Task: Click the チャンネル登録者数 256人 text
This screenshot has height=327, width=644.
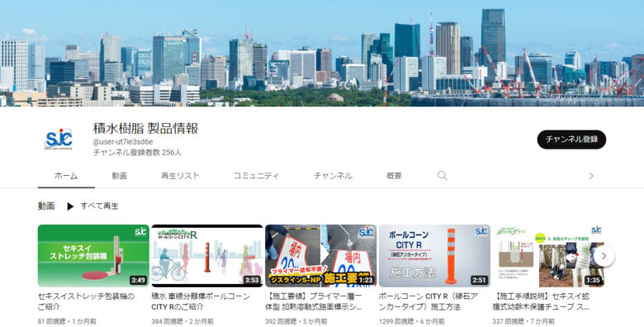Action: tap(137, 153)
